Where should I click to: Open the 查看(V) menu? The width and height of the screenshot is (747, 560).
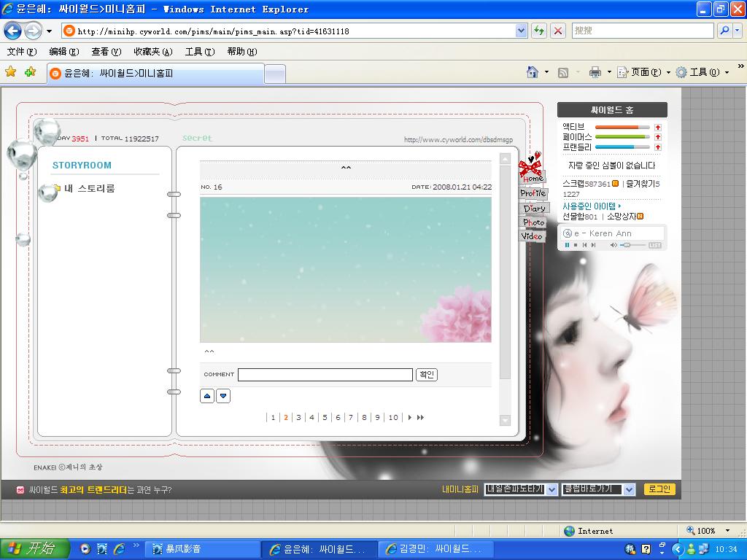pyautogui.click(x=107, y=52)
